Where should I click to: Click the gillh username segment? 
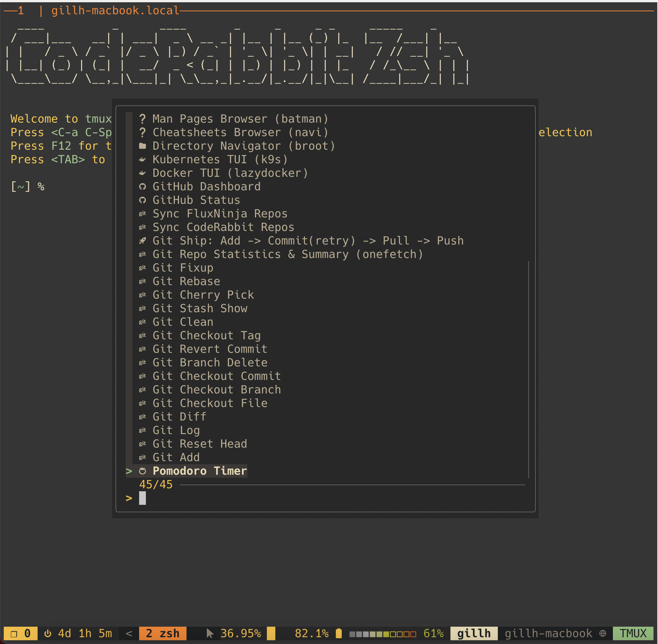[x=474, y=633]
